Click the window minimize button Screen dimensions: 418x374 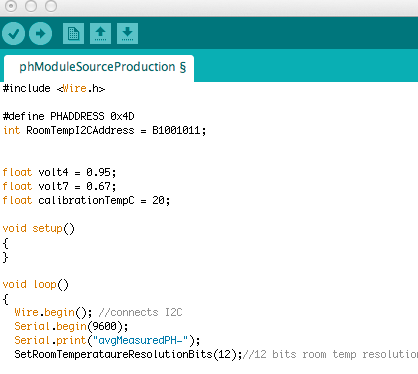[31, 6]
